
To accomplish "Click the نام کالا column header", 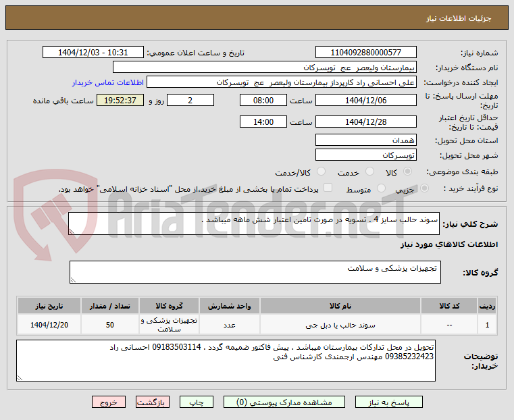I will pos(340,306).
